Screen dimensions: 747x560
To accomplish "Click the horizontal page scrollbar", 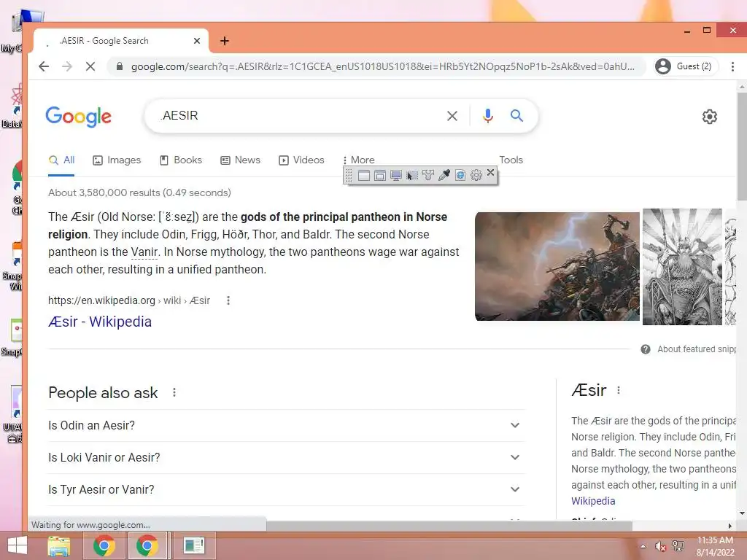I will (449, 526).
